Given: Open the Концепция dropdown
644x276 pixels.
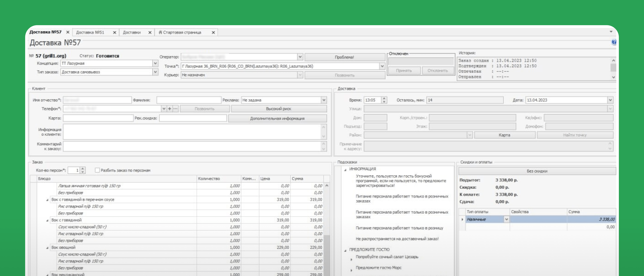Looking at the screenshot, I should pos(155,63).
